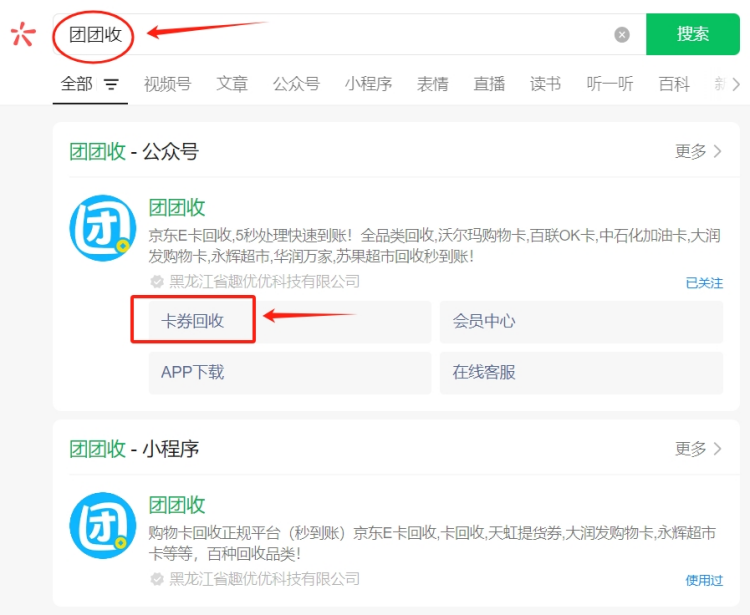Click inside the search input field
The image size is (750, 615).
point(360,35)
